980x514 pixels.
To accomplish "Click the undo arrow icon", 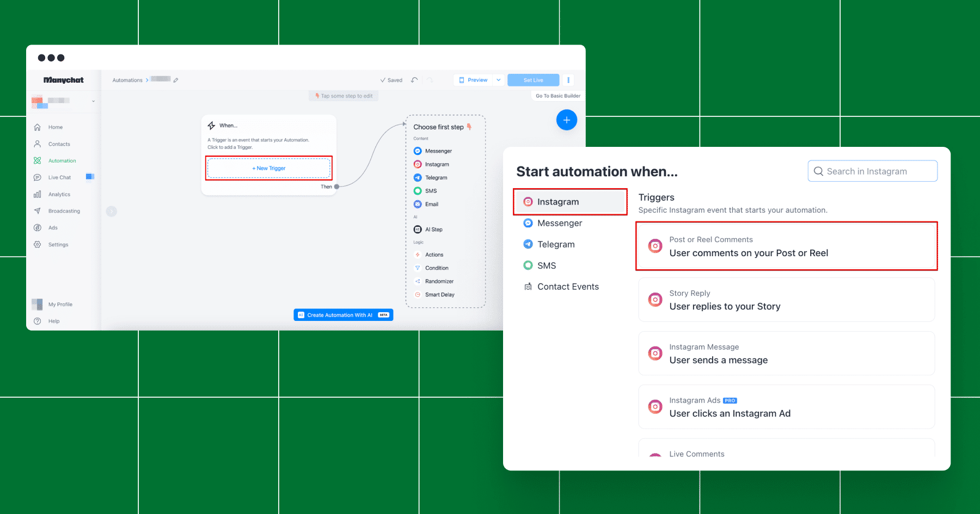I will coord(414,80).
